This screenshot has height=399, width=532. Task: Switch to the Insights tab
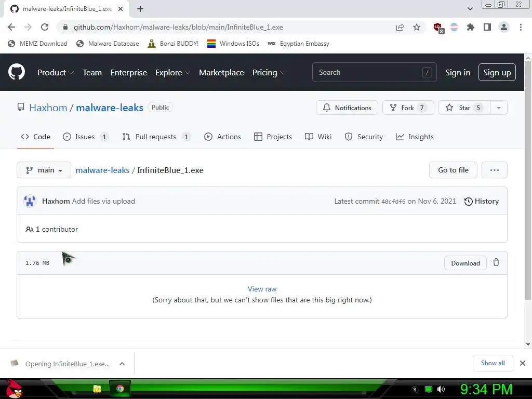click(x=415, y=137)
